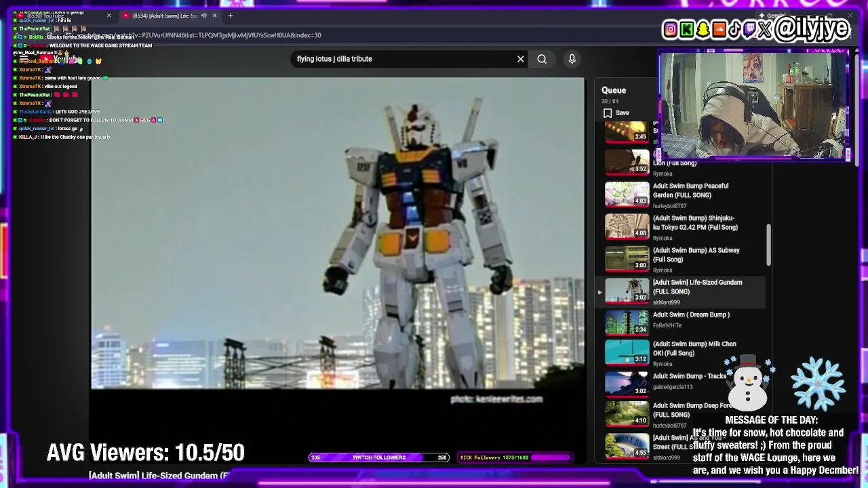
Task: Click now-playing arrow beside Life-Sized Gundam
Action: tap(599, 292)
